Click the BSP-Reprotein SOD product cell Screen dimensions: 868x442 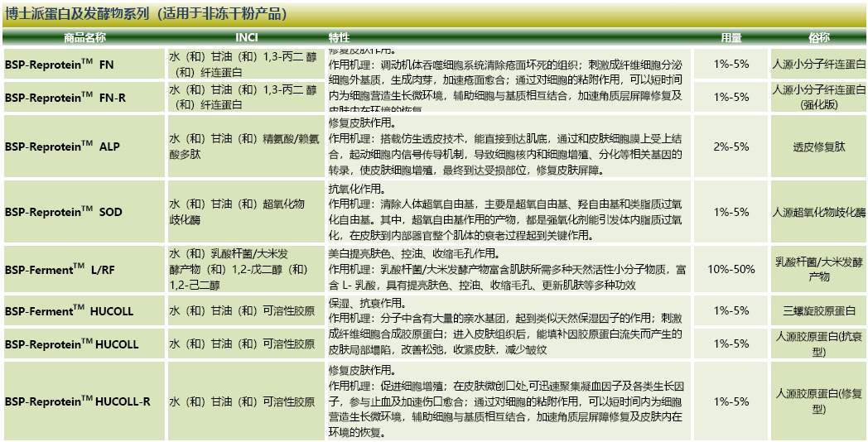(x=63, y=212)
